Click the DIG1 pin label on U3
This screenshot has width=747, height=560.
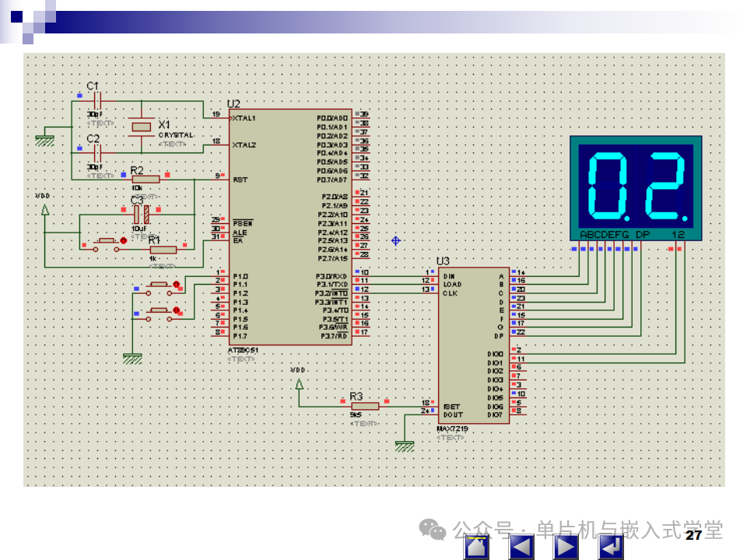pos(495,362)
